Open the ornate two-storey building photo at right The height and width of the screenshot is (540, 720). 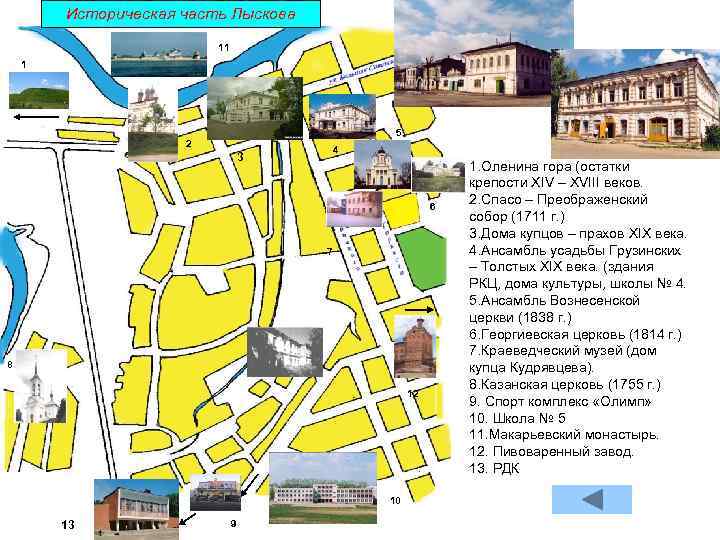[x=636, y=104]
